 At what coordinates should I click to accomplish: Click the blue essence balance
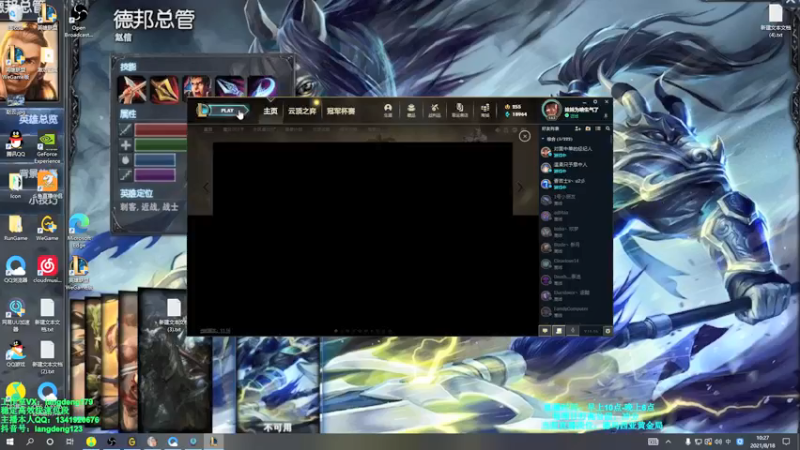click(516, 114)
